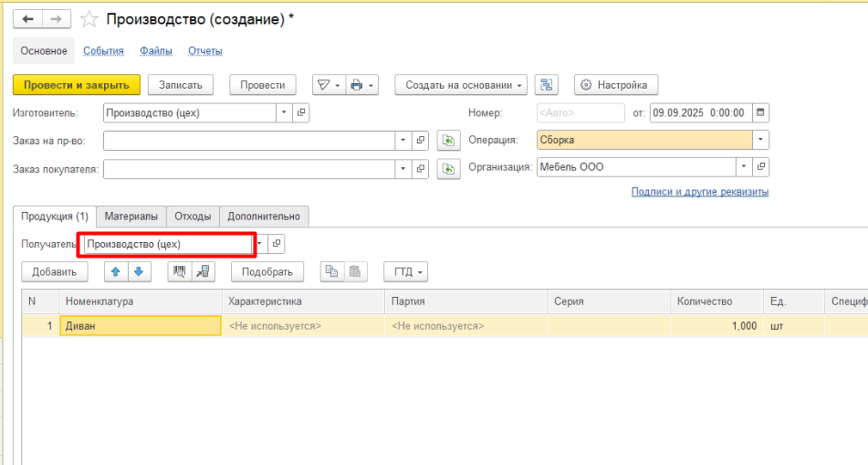868x465 pixels.
Task: Expand the Заказ на пр-во dropdown arrow
Action: click(403, 140)
